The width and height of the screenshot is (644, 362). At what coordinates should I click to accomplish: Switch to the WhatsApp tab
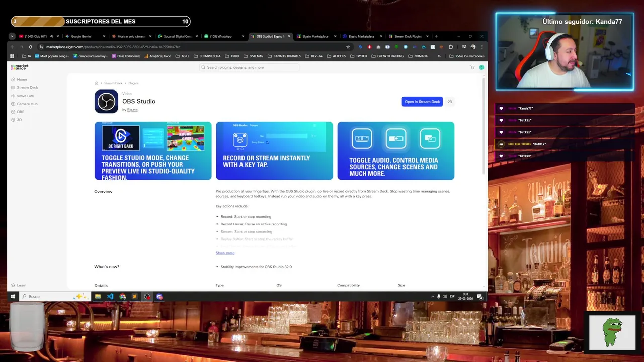pyautogui.click(x=223, y=36)
